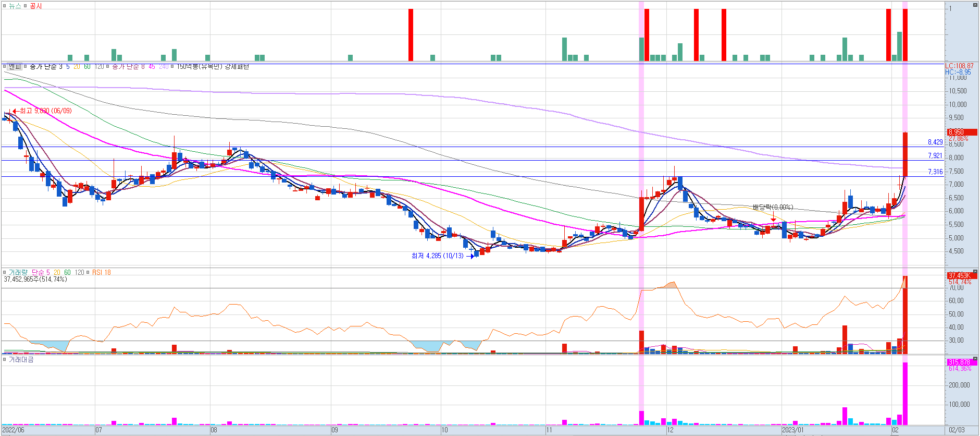This screenshot has width=980, height=436.
Task: Select the gray 120 price moving average period
Action: click(x=99, y=66)
